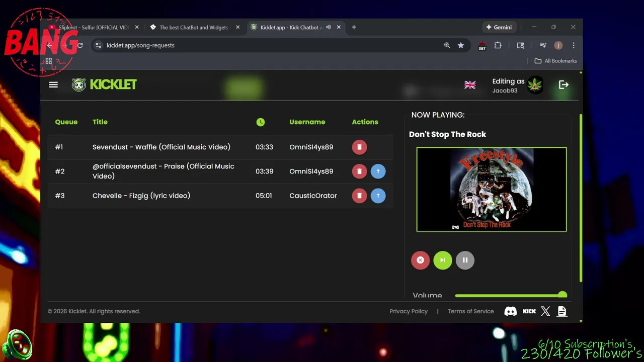
Task: Click the Editing as Jacob93 label
Action: [x=508, y=85]
